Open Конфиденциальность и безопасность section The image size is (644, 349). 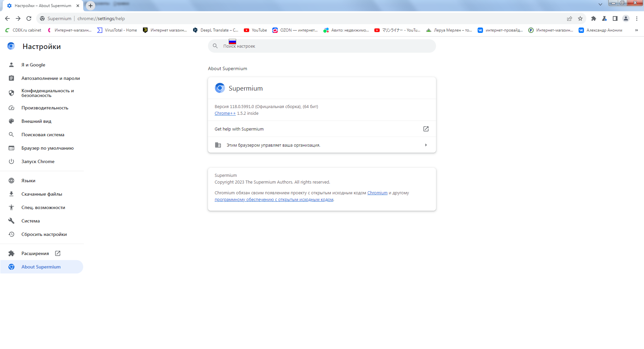42,93
